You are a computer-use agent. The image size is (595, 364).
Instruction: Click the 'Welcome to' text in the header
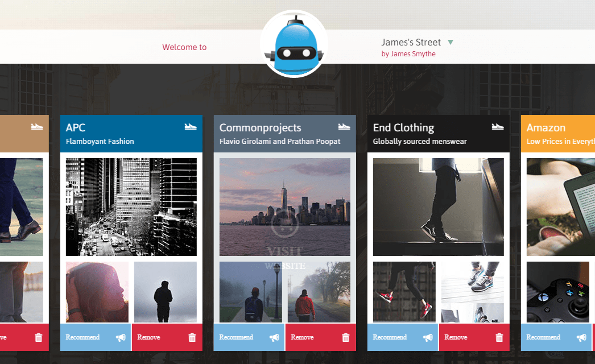click(184, 47)
